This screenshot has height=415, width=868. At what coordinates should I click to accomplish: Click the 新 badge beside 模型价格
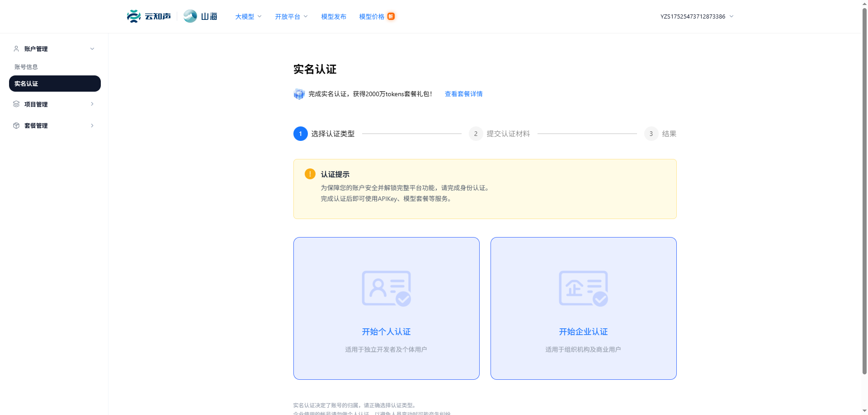click(391, 16)
